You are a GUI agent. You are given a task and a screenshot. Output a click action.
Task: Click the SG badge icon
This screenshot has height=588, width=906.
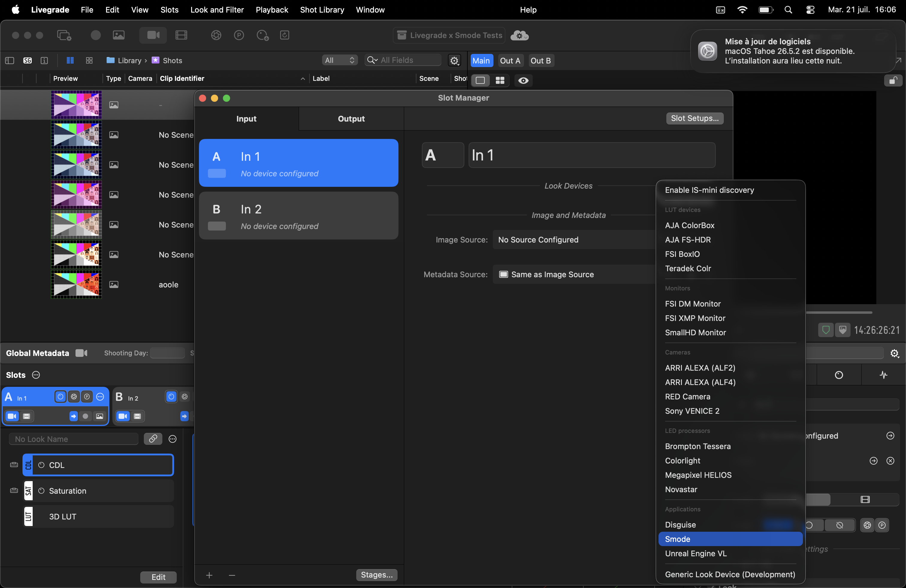click(27, 60)
